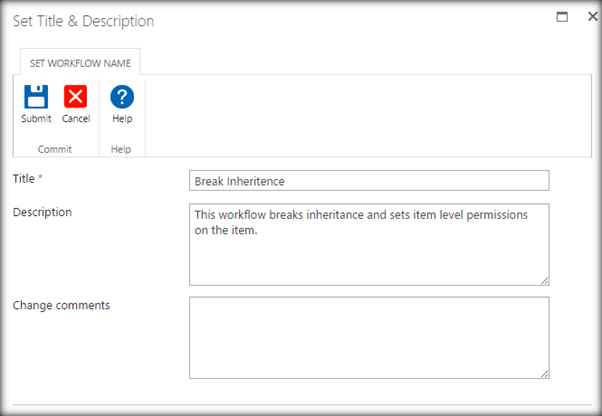Click the Change comments field label

pyautogui.click(x=61, y=305)
